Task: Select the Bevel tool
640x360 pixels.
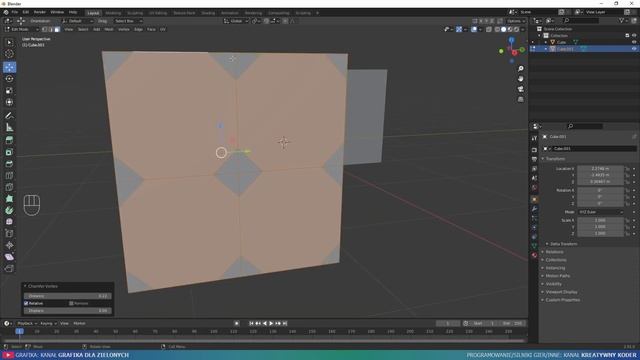Action: pyautogui.click(x=9, y=164)
